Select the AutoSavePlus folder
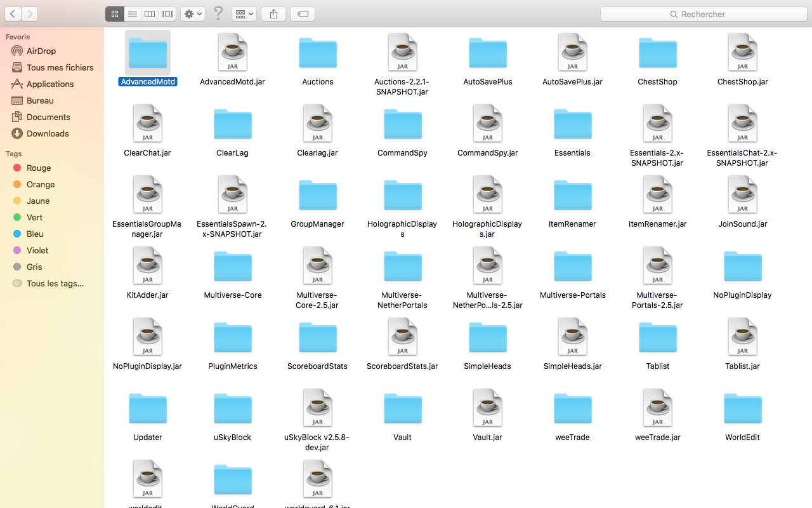This screenshot has height=508, width=812. pos(488,53)
